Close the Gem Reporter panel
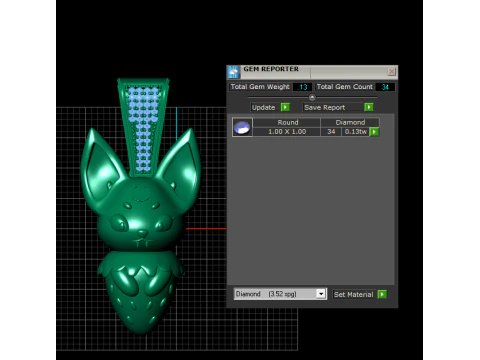Image resolution: width=480 pixels, height=360 pixels. 392,72
